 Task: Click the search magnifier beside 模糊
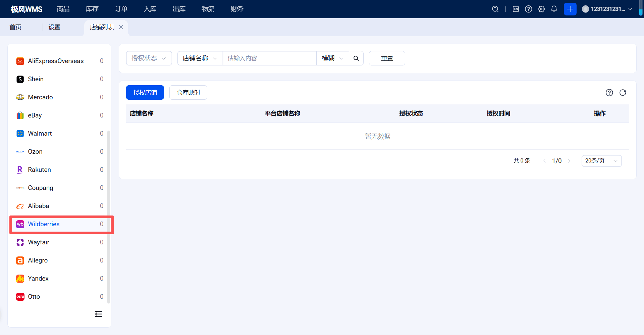pyautogui.click(x=356, y=58)
